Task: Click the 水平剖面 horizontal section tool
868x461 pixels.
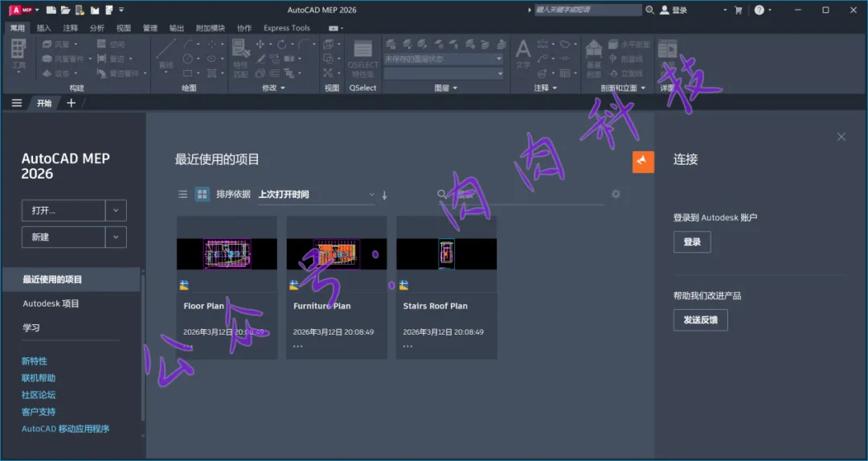Action: coord(629,44)
